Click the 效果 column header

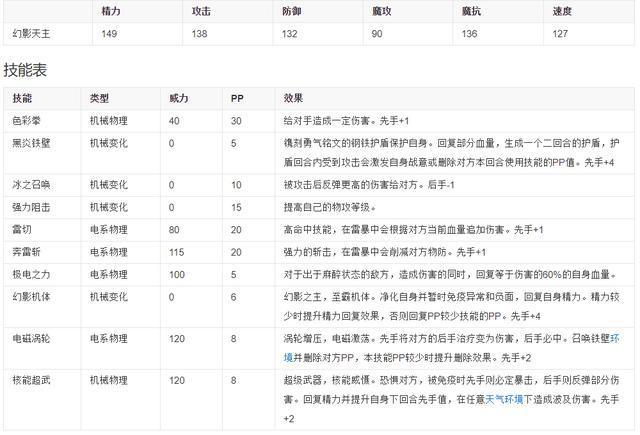294,99
